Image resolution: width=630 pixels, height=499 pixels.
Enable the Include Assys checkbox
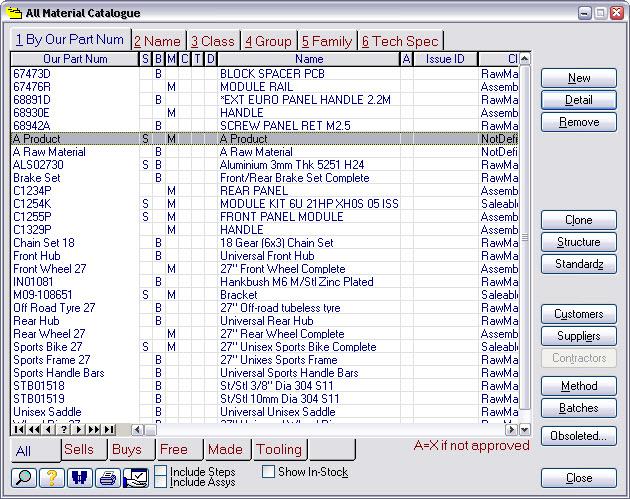pyautogui.click(x=161, y=482)
